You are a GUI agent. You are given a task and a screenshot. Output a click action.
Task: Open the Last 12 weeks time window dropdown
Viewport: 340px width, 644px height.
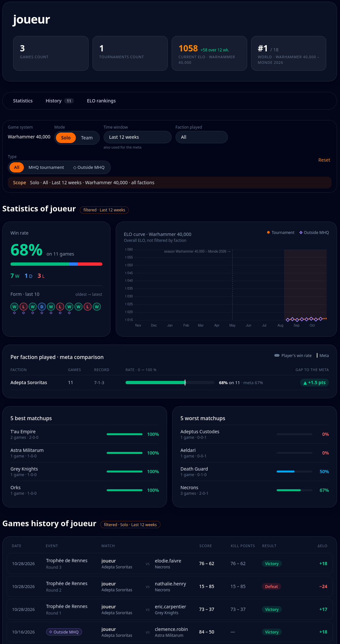(x=138, y=137)
